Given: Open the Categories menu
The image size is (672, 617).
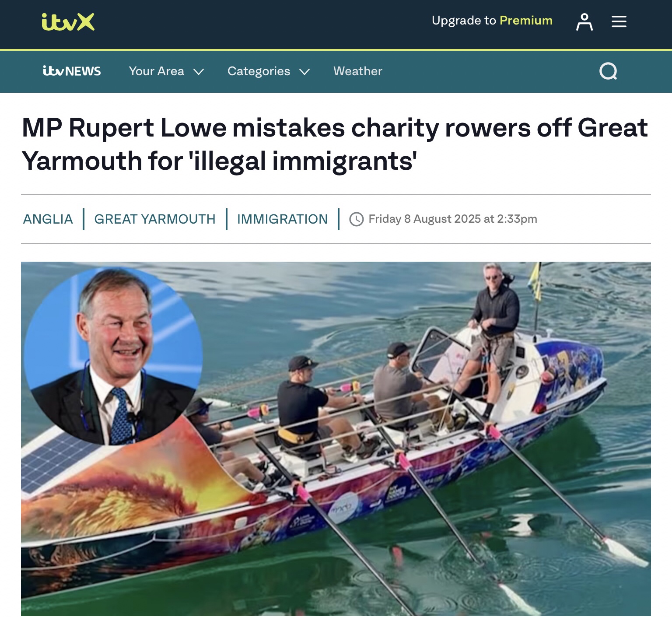Looking at the screenshot, I should pos(269,71).
